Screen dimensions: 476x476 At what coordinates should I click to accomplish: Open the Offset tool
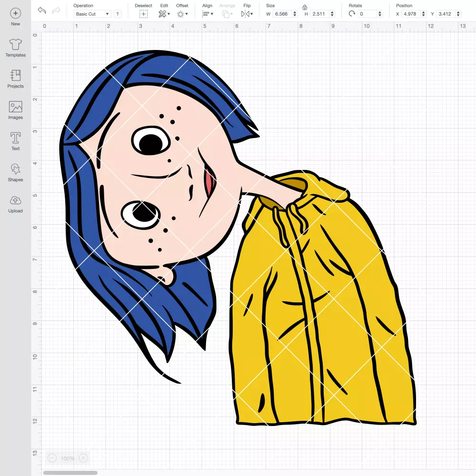[182, 14]
